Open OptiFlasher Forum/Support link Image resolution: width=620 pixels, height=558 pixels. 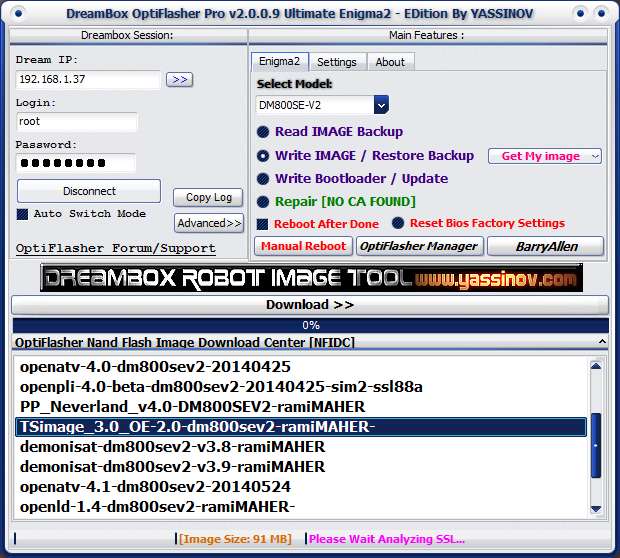116,248
